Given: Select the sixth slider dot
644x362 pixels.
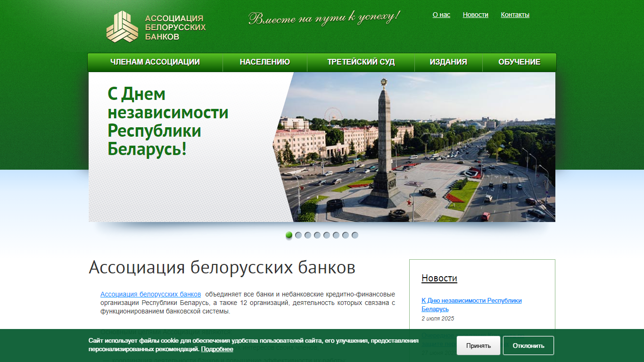Looking at the screenshot, I should [336, 235].
